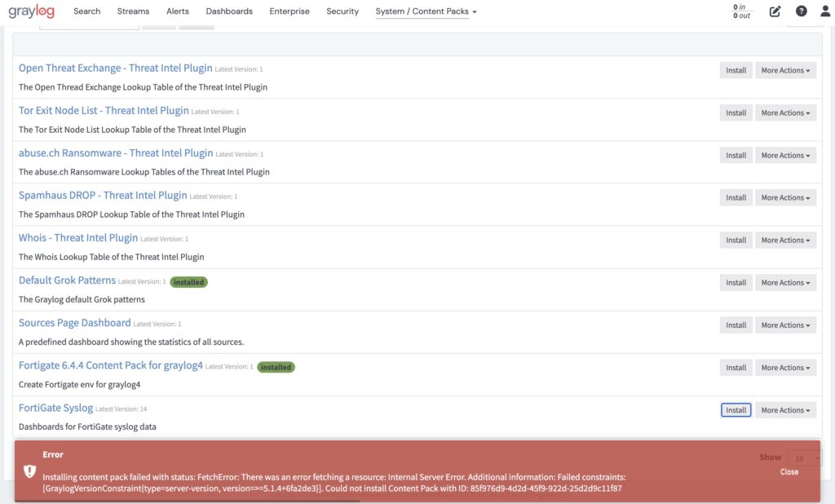Image resolution: width=835 pixels, height=504 pixels.
Task: Install Fortigate 6.4.4 Content Pack
Action: [x=736, y=368]
